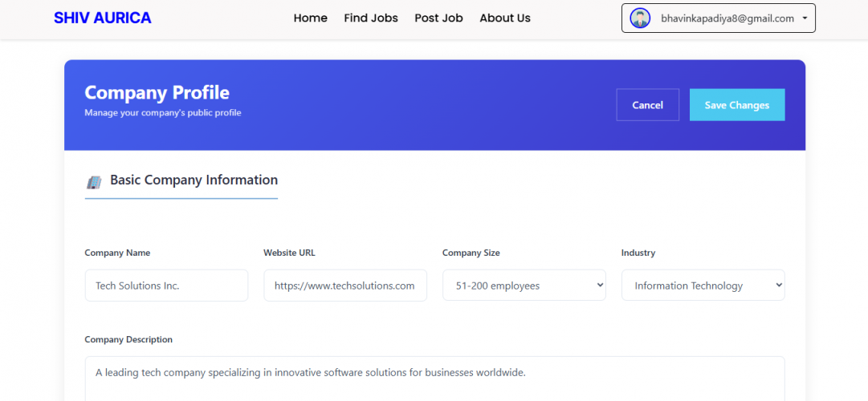Navigate to About Us
This screenshot has height=401, width=868.
point(505,18)
